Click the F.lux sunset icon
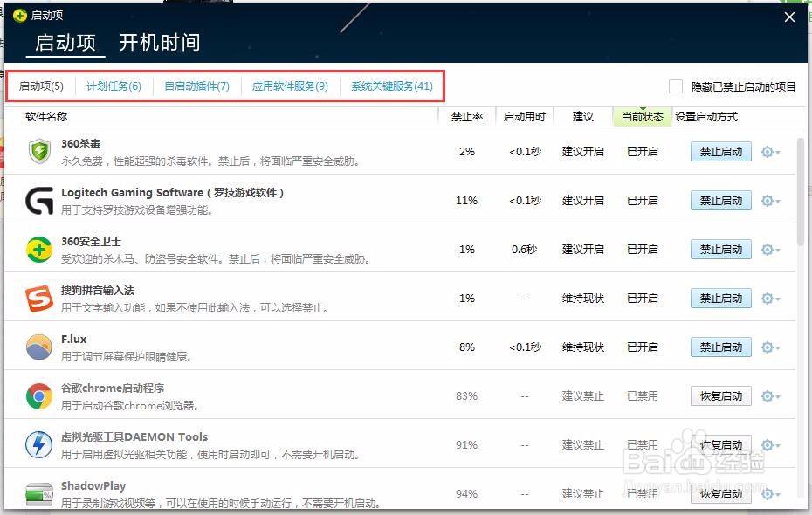 tap(39, 347)
